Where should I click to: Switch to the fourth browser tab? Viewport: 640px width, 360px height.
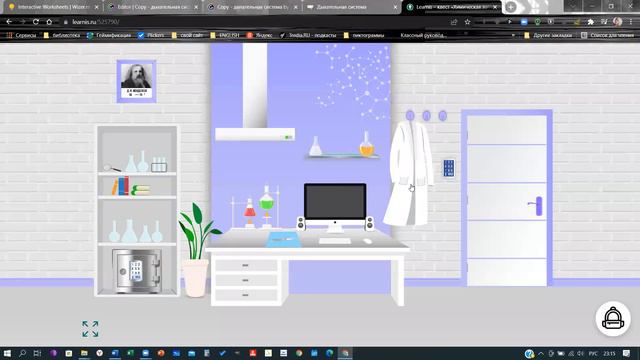[x=351, y=7]
